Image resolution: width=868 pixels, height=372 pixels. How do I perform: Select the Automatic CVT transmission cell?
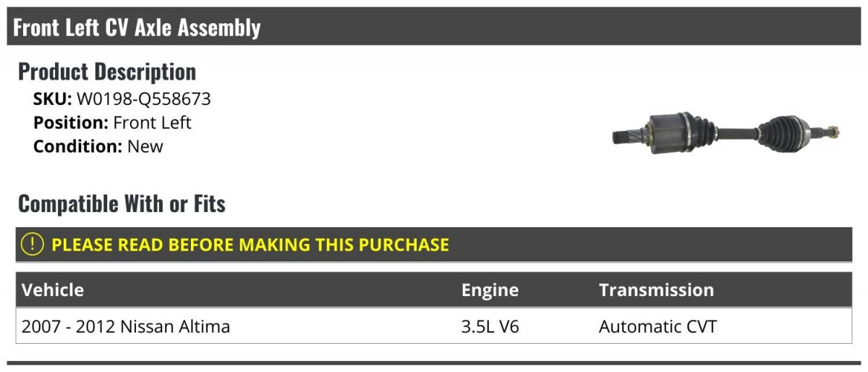(x=658, y=326)
